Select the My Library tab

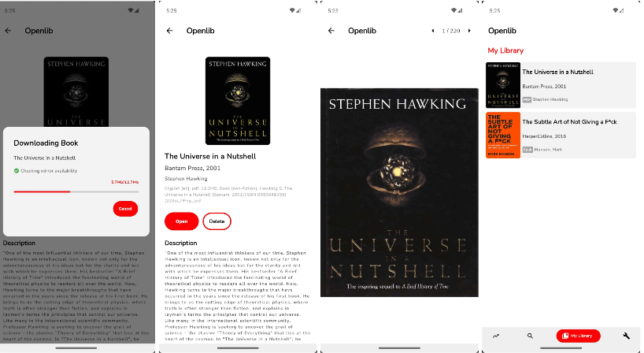(579, 336)
